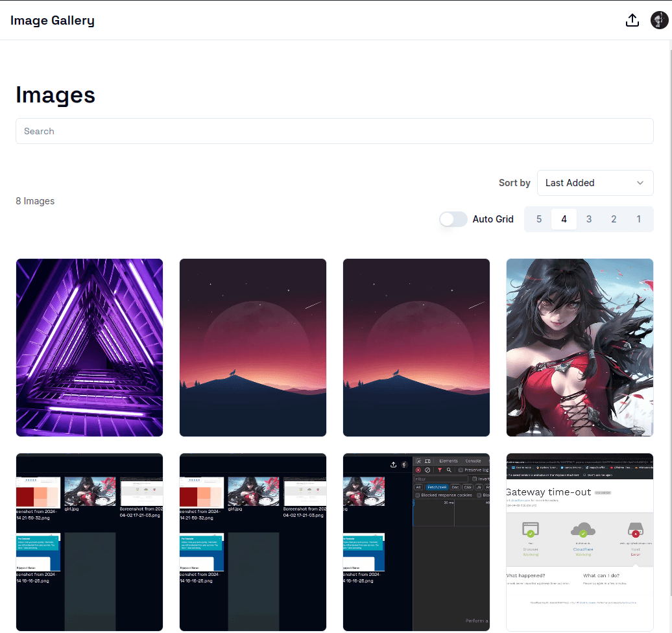This screenshot has width=672, height=633.
Task: Open the Sort by dropdown
Action: [x=595, y=183]
